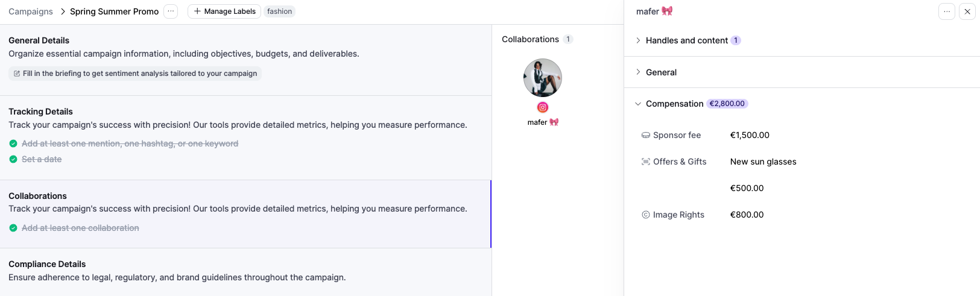Toggle the 'Set a date' checkmark
Viewport: 980px width, 296px height.
13,159
